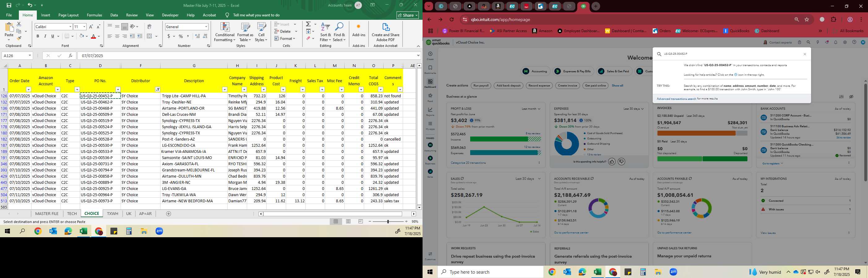Bookmark this page with star icon
The image size is (868, 278).
[x=807, y=19]
